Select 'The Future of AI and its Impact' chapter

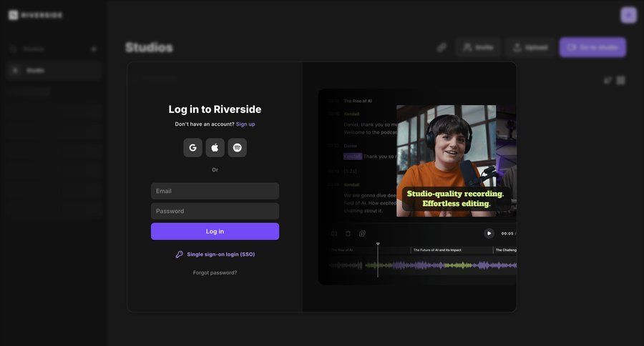tap(437, 250)
